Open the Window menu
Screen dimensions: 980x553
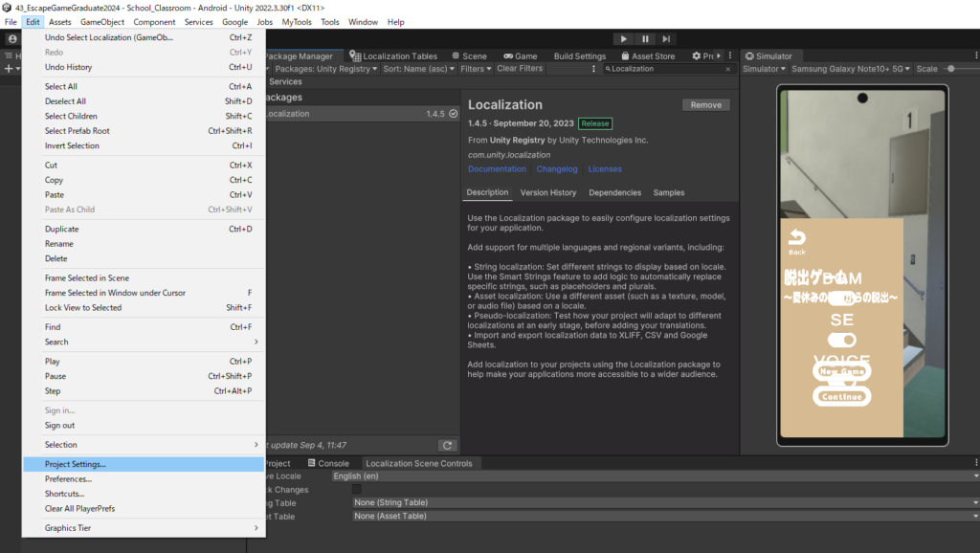363,22
